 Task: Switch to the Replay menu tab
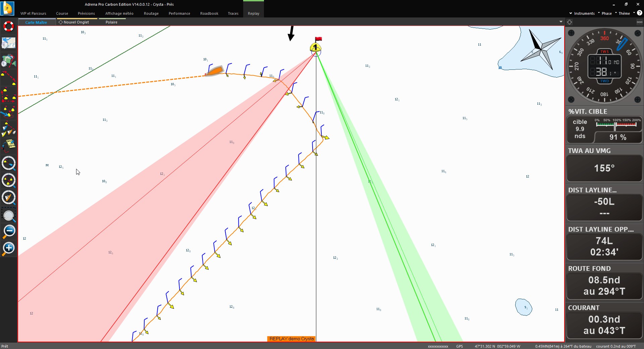[x=254, y=13]
